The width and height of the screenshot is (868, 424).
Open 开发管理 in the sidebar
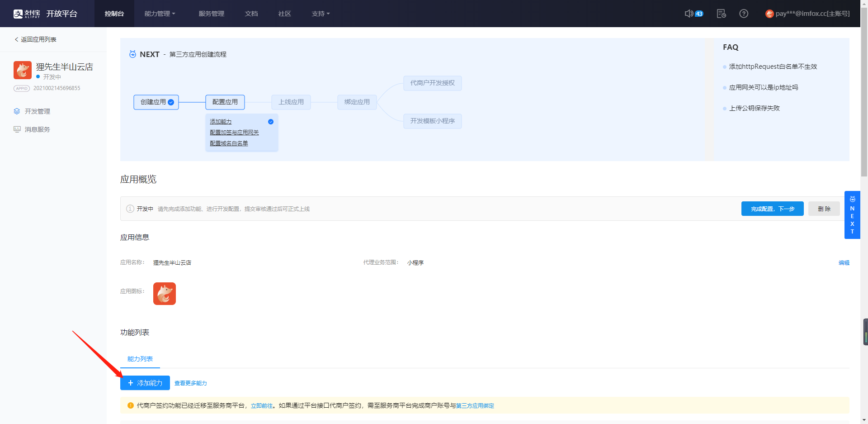[38, 111]
